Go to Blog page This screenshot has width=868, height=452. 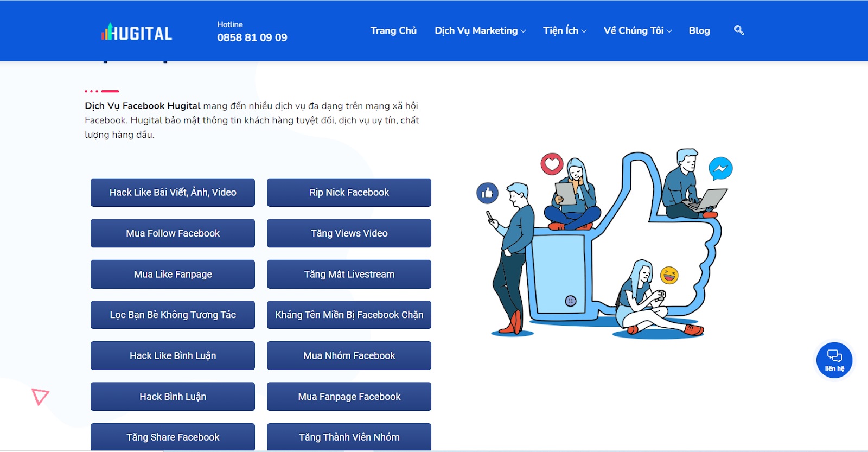point(699,30)
